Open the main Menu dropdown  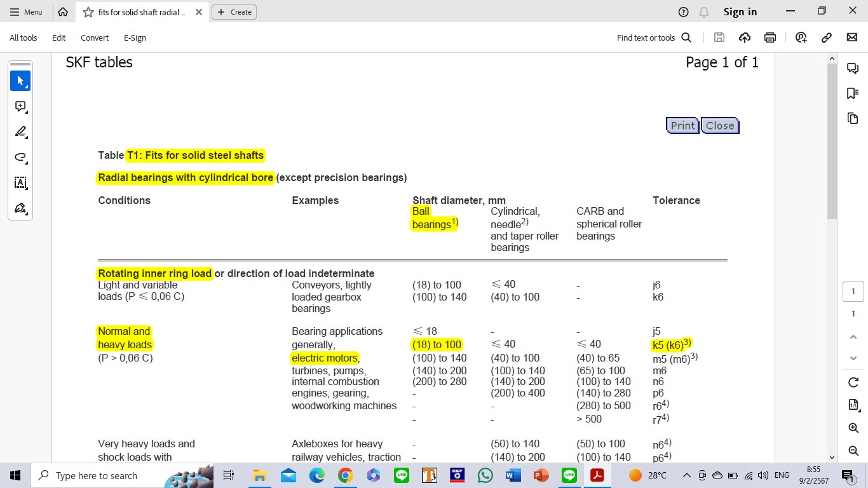click(x=26, y=12)
